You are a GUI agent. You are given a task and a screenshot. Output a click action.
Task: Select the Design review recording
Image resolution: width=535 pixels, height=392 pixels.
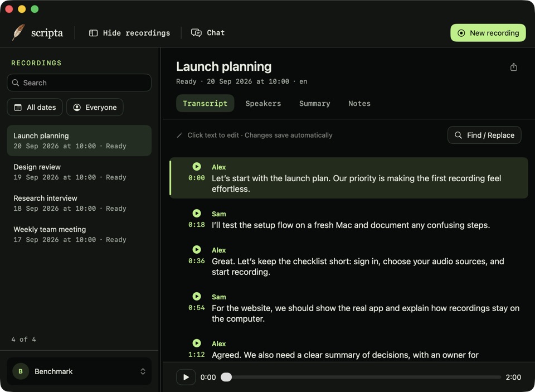(x=79, y=172)
